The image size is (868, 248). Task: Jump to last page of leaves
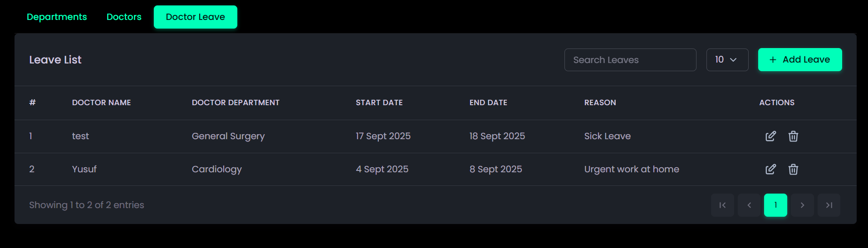pyautogui.click(x=829, y=205)
